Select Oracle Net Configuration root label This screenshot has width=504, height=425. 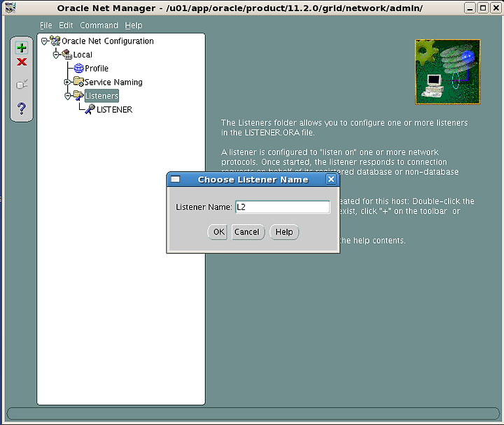[x=108, y=41]
